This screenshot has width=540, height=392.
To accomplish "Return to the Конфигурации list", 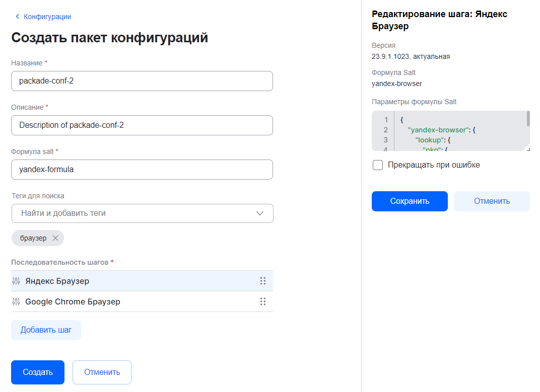I will [47, 16].
